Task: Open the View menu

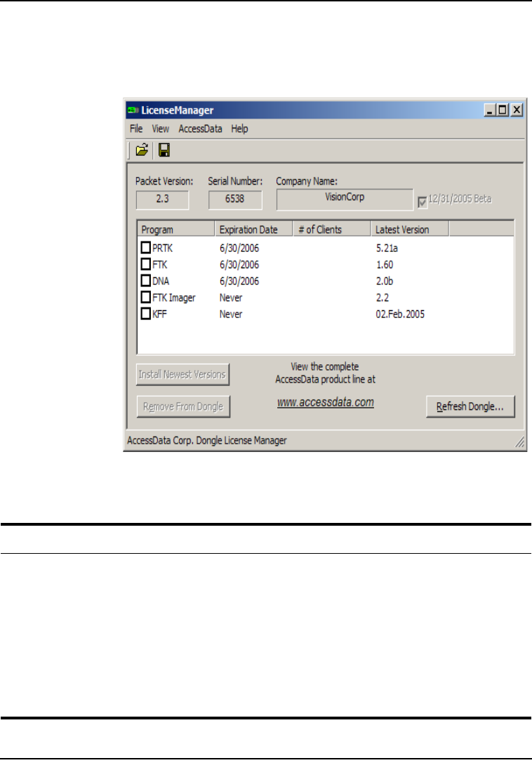Action: click(161, 129)
